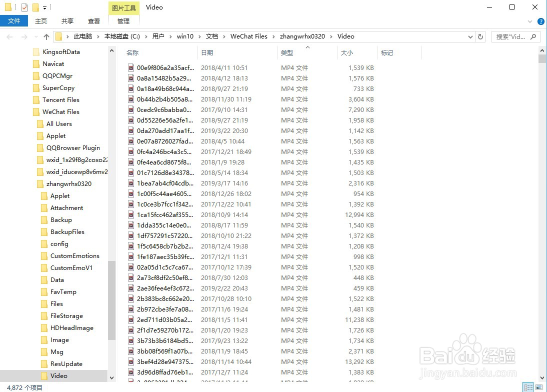This screenshot has width=547, height=392.
Task: Click HDHeadImage folder icon
Action: click(44, 328)
